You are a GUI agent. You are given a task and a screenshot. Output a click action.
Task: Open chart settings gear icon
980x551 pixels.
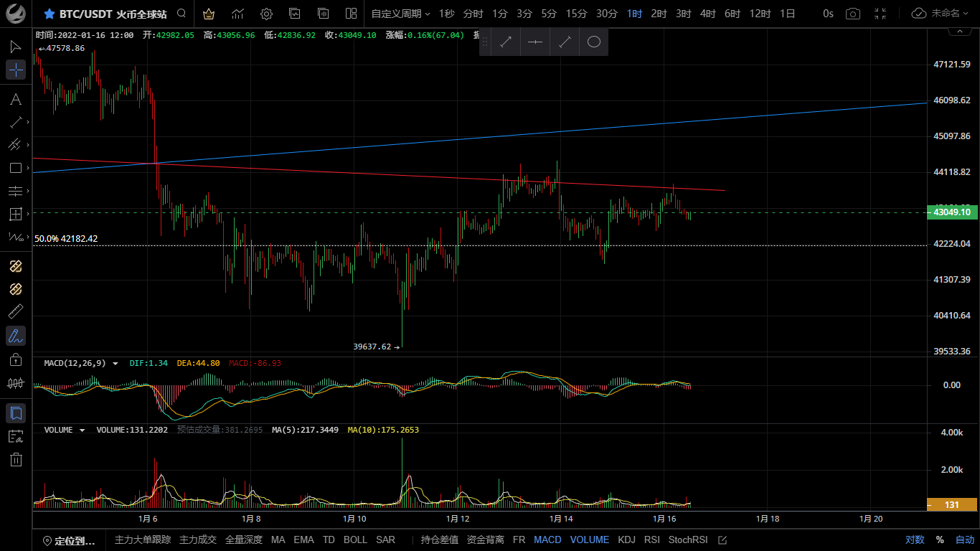pos(266,14)
